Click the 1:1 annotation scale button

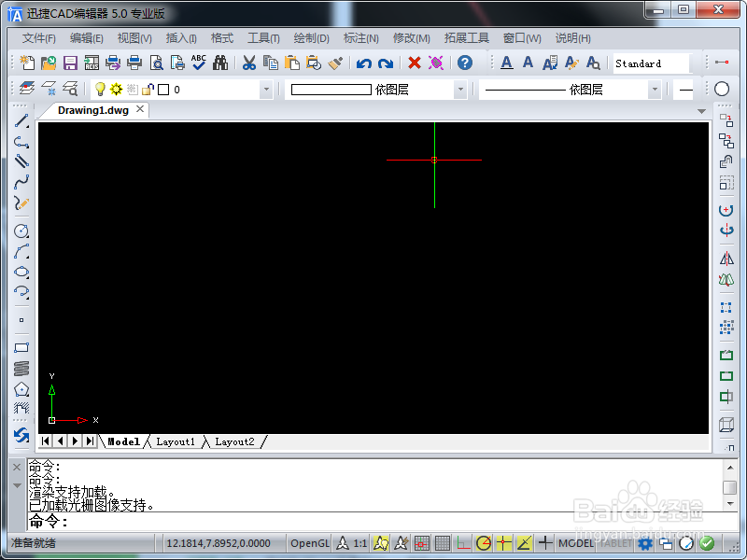pos(360,543)
